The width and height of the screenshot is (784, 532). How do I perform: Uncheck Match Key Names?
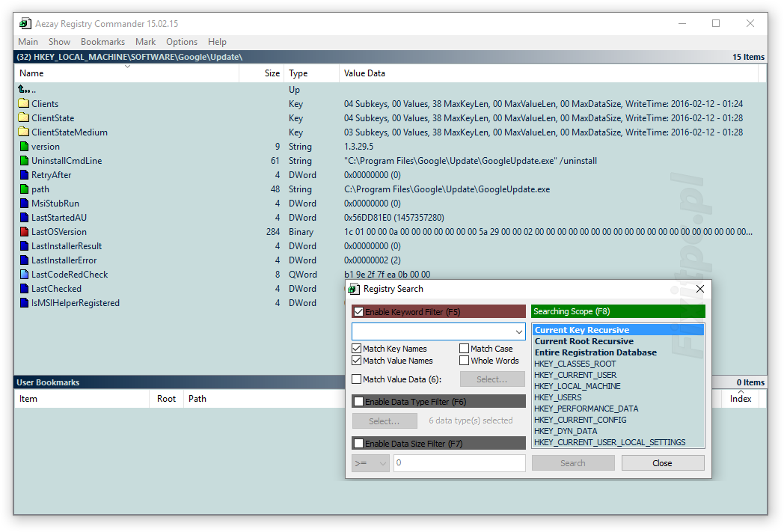click(357, 349)
